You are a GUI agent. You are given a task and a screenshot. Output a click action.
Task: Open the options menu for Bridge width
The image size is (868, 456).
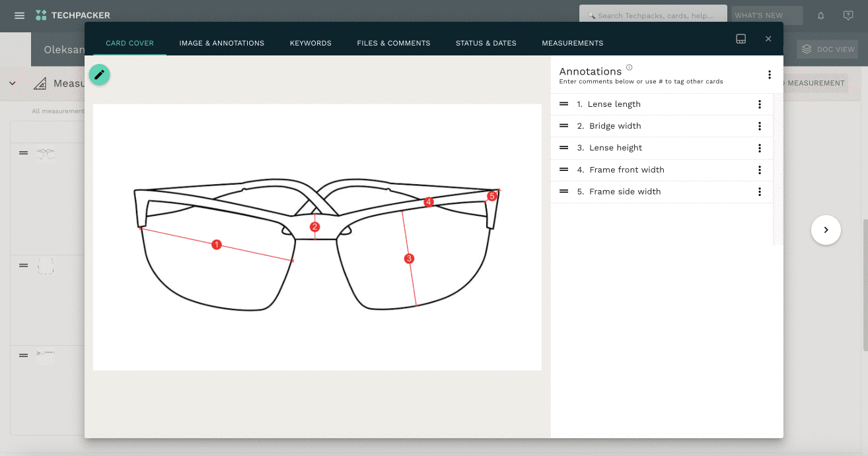pos(759,125)
